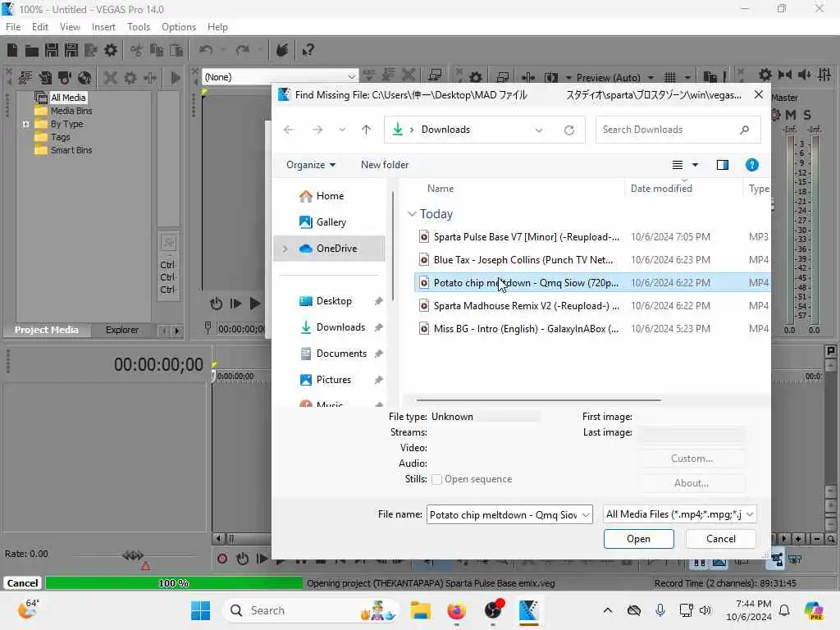Click the Up one level arrow in dialog
This screenshot has width=840, height=630.
(x=367, y=130)
